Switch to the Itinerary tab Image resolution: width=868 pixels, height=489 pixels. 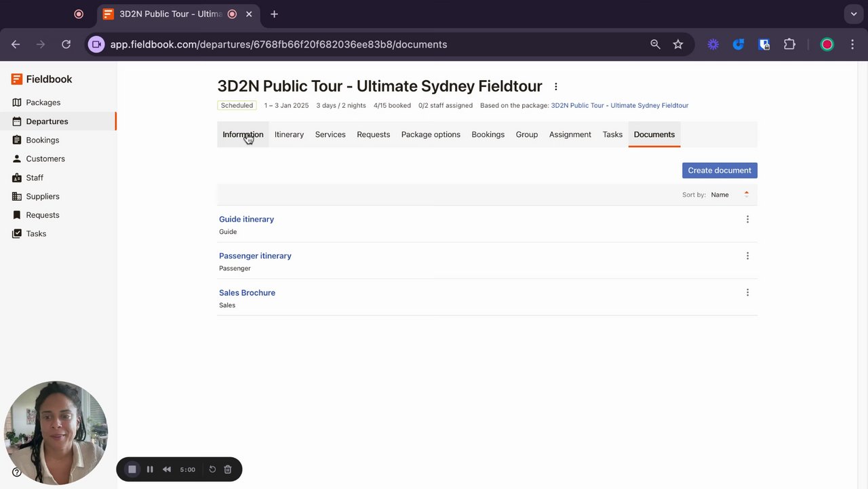tap(289, 134)
